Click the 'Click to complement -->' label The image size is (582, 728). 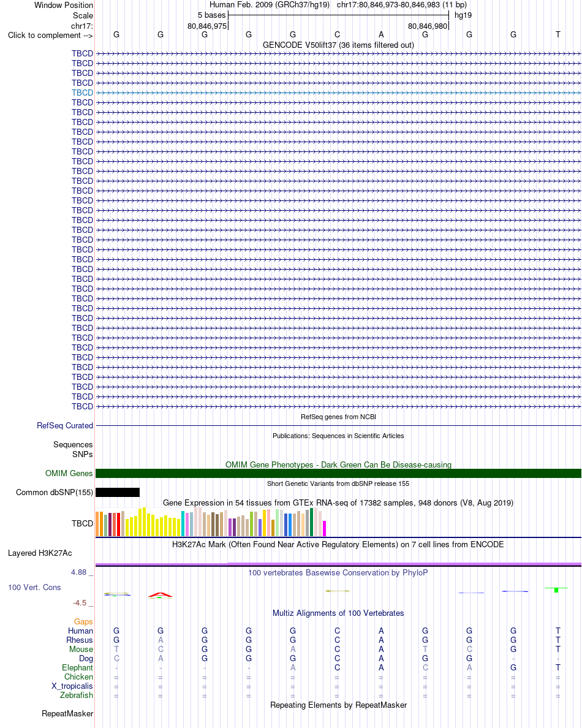tap(50, 36)
